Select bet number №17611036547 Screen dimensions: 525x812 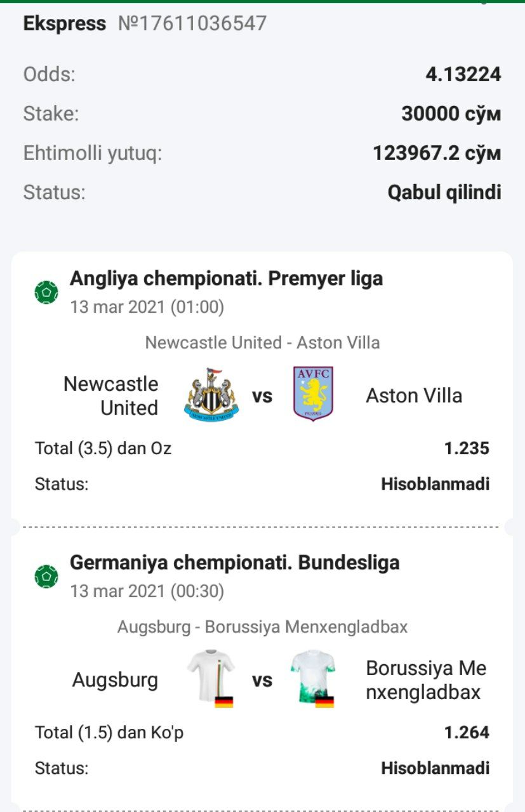[192, 23]
